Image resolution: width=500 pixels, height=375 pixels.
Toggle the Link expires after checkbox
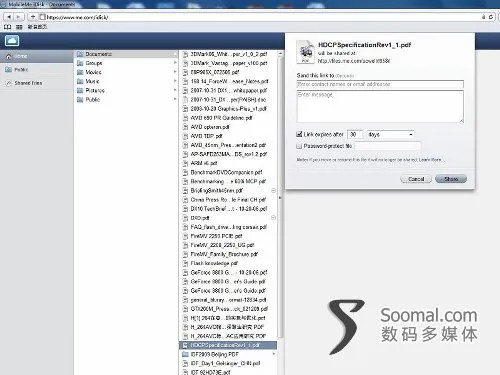[299, 134]
